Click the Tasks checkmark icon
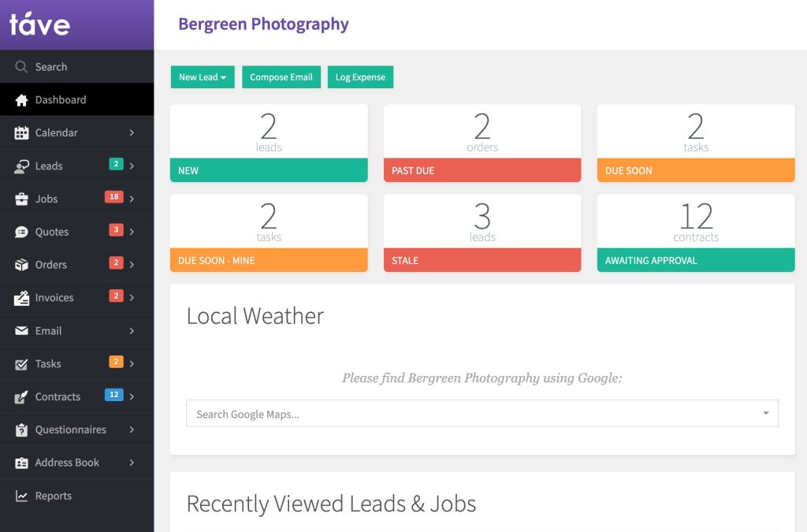 [21, 364]
